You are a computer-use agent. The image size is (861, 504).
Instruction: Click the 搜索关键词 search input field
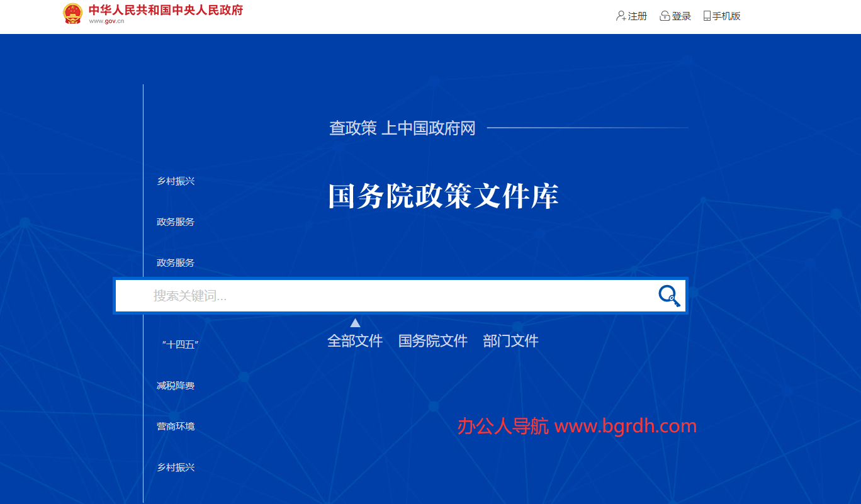click(x=397, y=296)
